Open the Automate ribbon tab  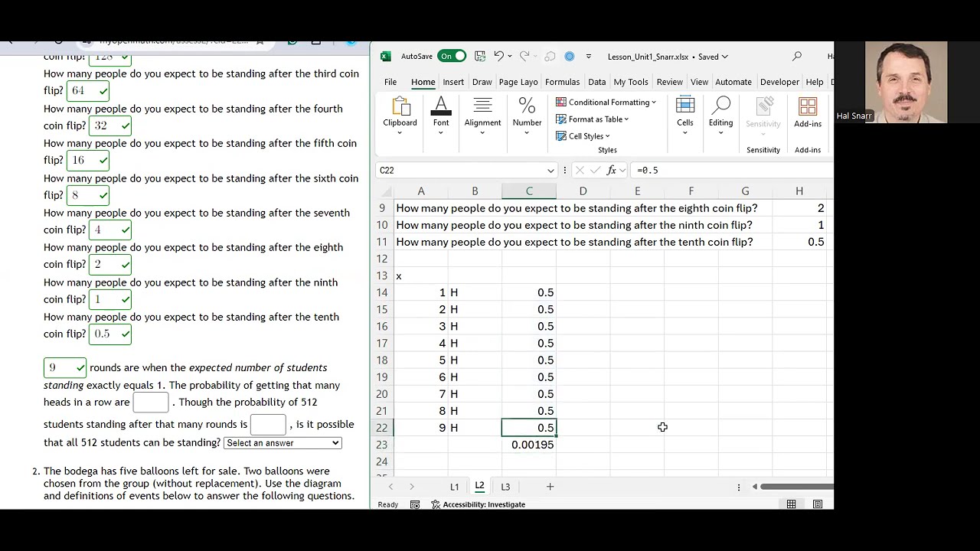(733, 82)
